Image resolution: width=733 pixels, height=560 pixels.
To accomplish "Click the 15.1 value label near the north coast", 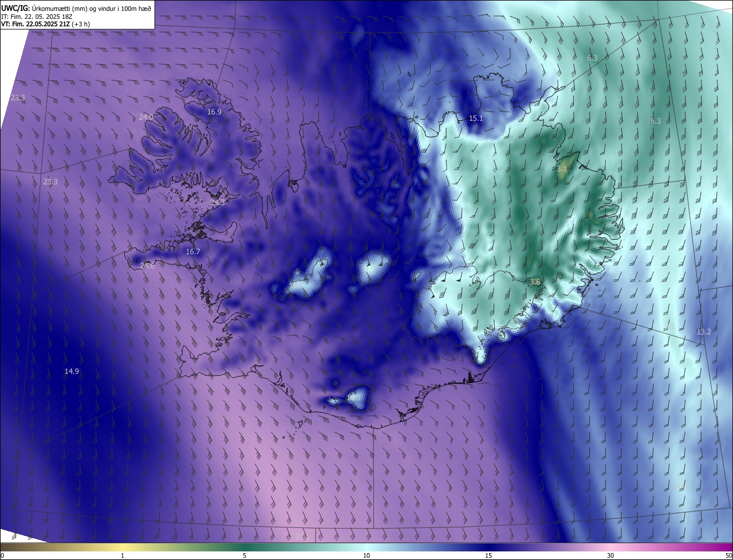I will 476,119.
